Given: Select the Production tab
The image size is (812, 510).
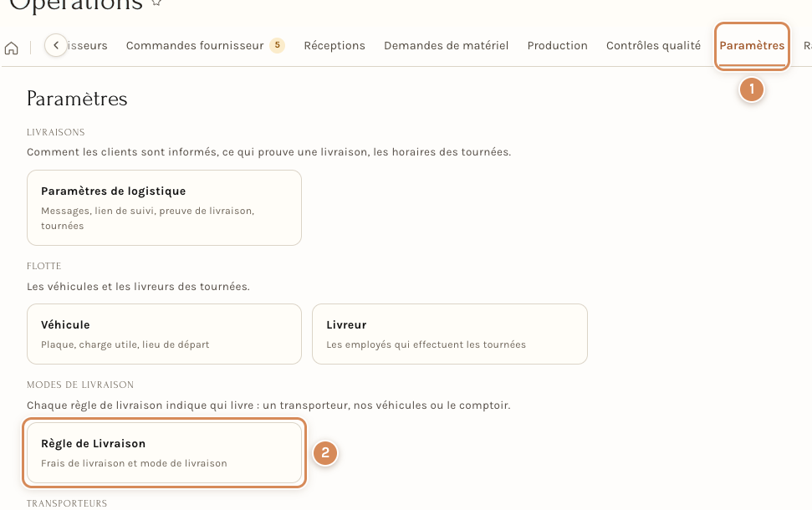Looking at the screenshot, I should tap(557, 45).
